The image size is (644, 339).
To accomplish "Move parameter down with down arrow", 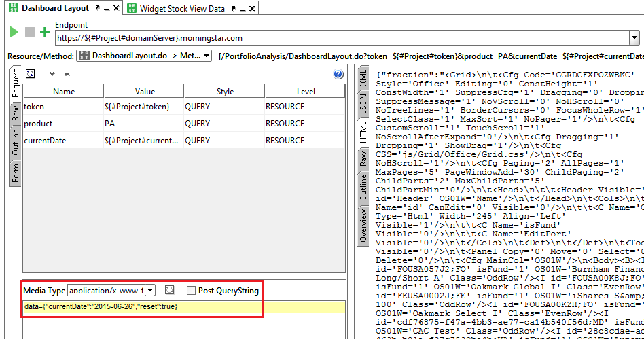I will point(52,74).
